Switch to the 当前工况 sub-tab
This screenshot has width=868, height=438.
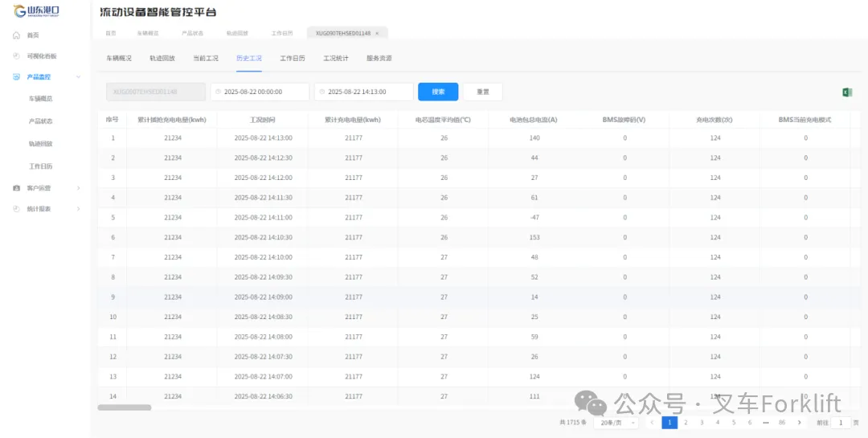206,58
